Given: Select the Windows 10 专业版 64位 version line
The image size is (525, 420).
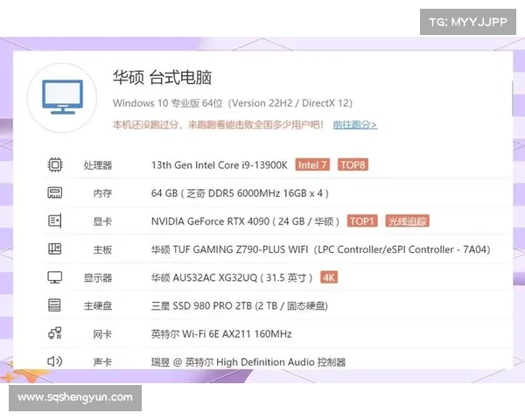Looking at the screenshot, I should (233, 103).
